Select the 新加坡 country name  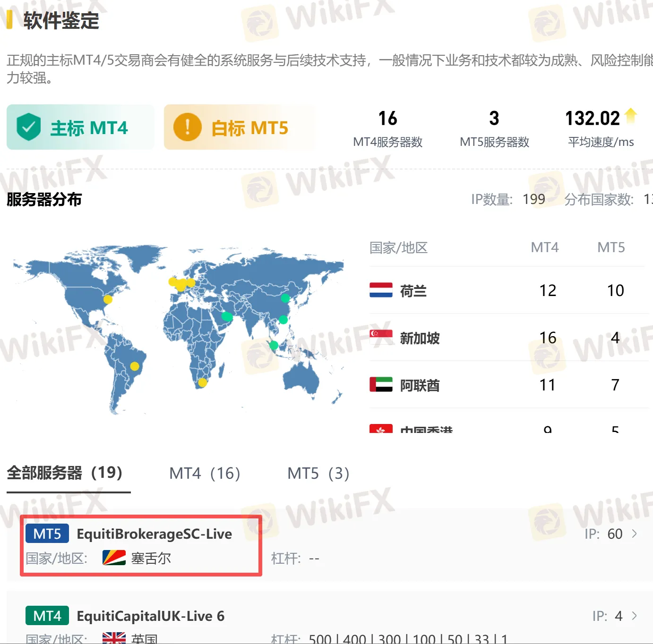pyautogui.click(x=420, y=338)
